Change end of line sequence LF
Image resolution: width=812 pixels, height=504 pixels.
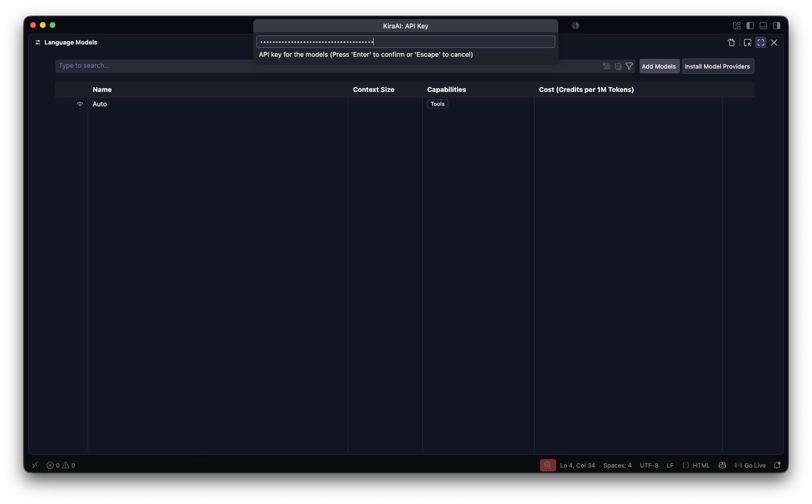pyautogui.click(x=670, y=465)
